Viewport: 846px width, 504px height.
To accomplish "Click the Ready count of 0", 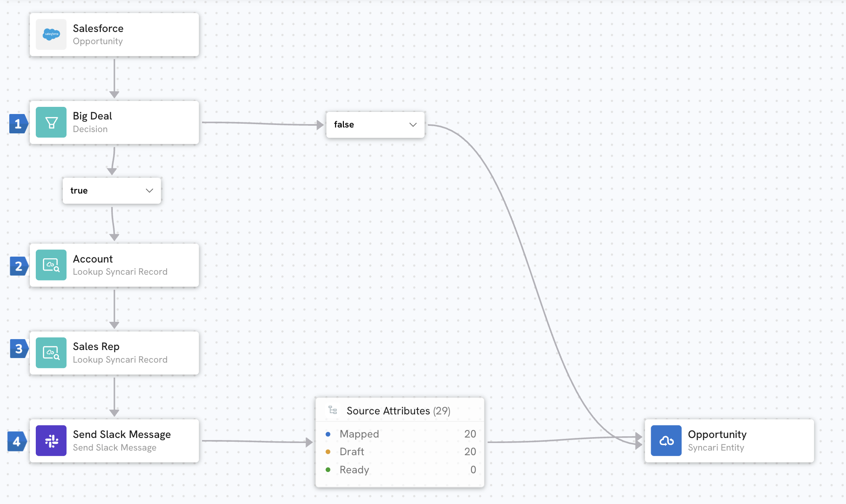I will point(473,470).
